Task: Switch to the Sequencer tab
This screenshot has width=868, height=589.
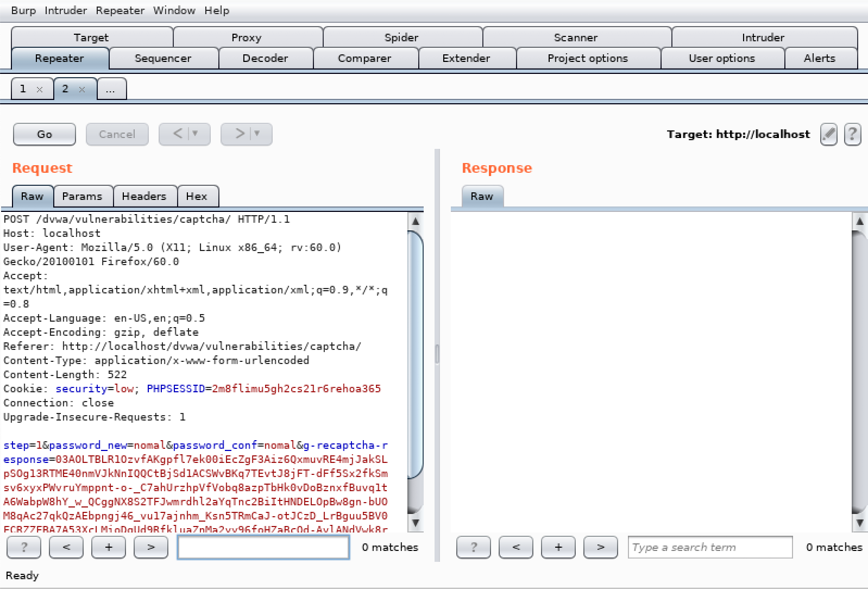Action: [x=163, y=58]
